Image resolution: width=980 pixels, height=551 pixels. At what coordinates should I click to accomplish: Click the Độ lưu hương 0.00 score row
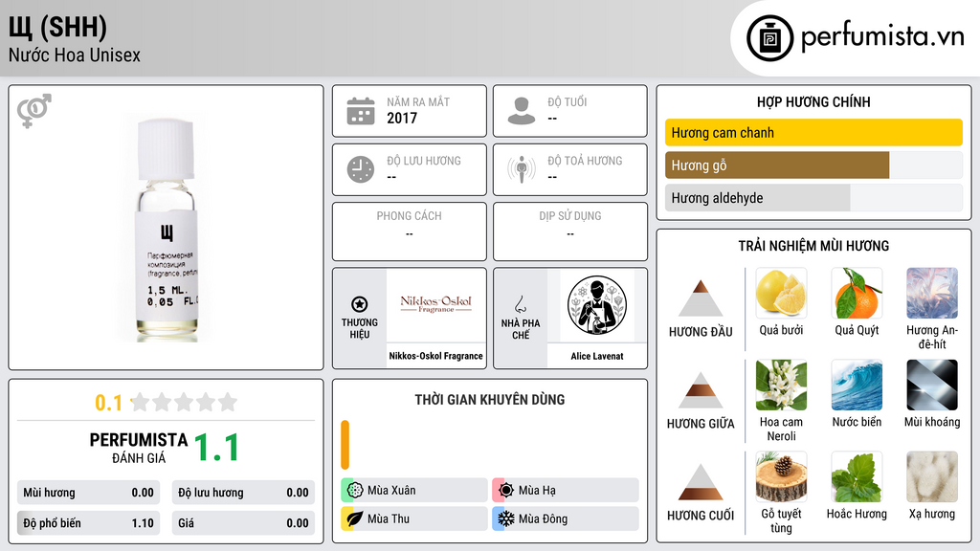(243, 493)
